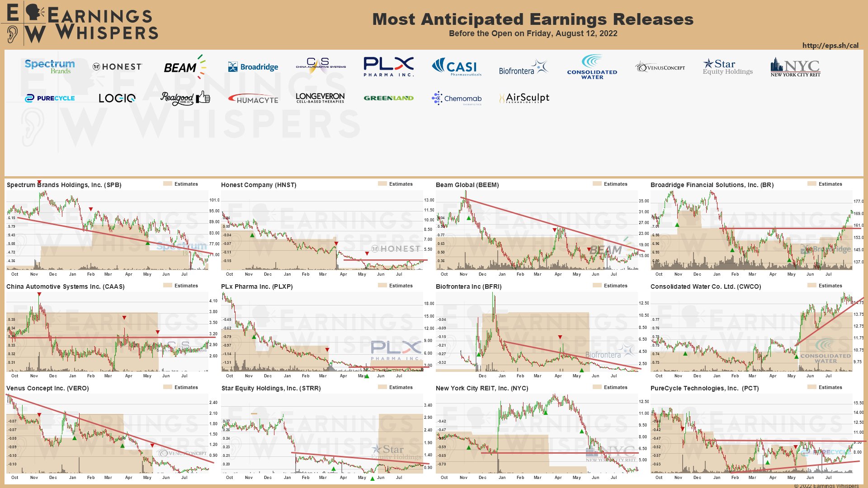Click the Estimates legend swatch on the PCT chart
The width and height of the screenshot is (868, 488).
click(812, 387)
